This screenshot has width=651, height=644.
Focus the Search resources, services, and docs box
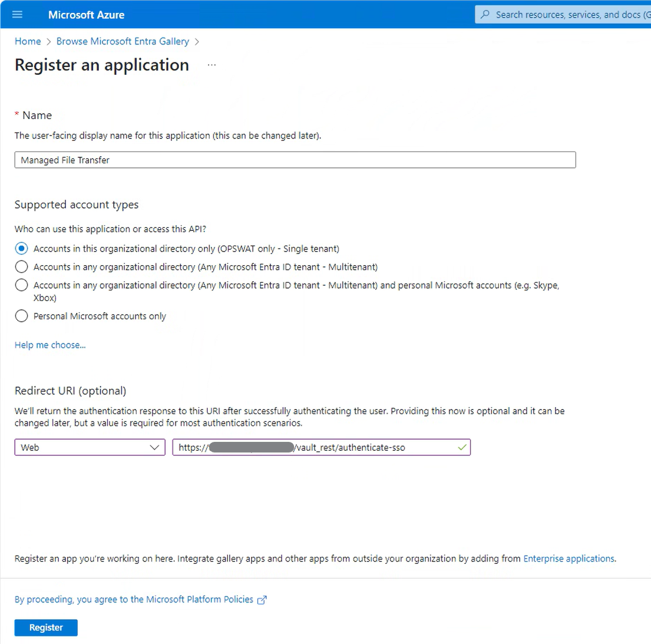point(563,15)
